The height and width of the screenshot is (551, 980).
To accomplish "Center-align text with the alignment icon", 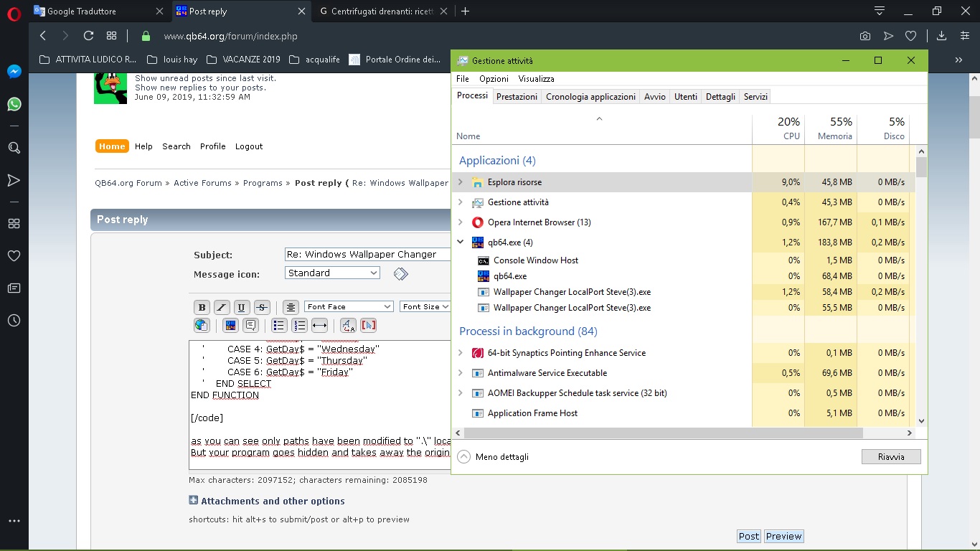I will 291,307.
